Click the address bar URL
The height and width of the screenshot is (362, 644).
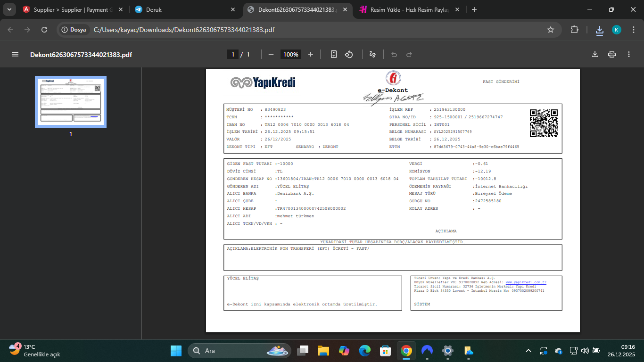(x=184, y=30)
